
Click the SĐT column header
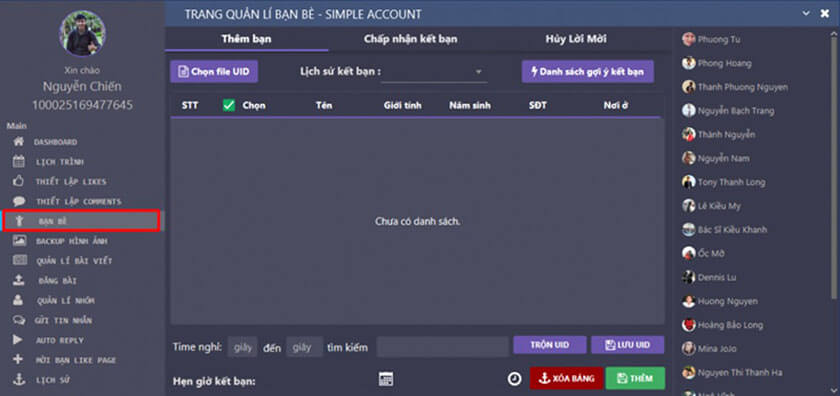[x=537, y=106]
